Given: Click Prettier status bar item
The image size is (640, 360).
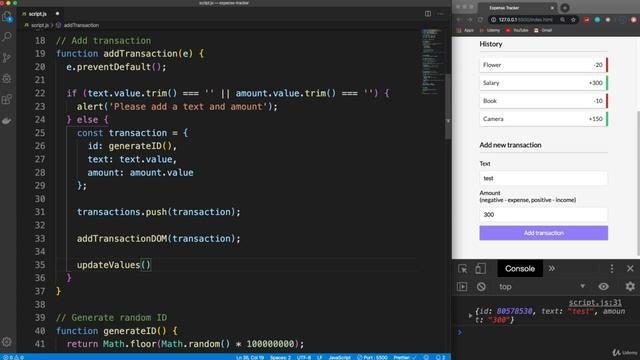Looking at the screenshot, I should [404, 357].
